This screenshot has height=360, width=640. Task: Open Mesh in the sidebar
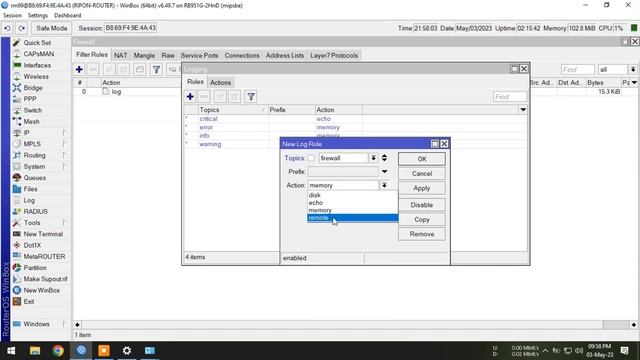pyautogui.click(x=31, y=121)
